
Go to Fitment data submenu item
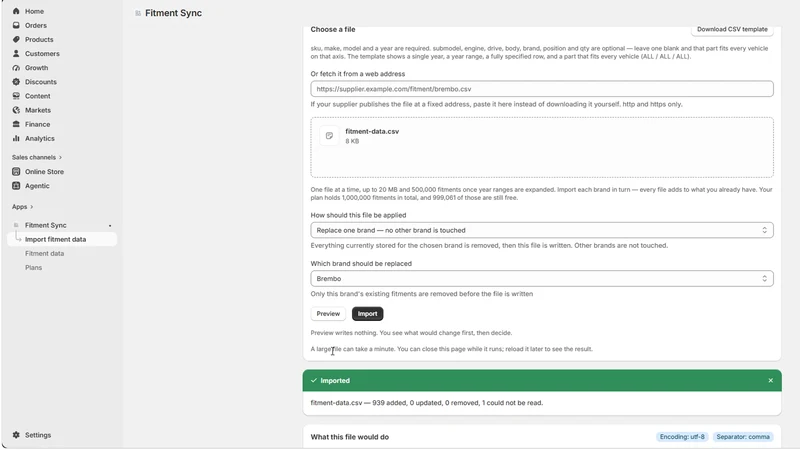(44, 253)
